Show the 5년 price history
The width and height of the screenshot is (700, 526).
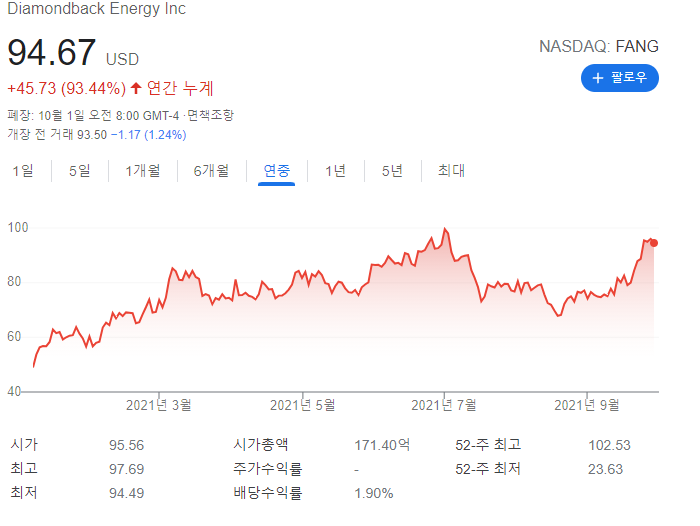[x=392, y=171]
